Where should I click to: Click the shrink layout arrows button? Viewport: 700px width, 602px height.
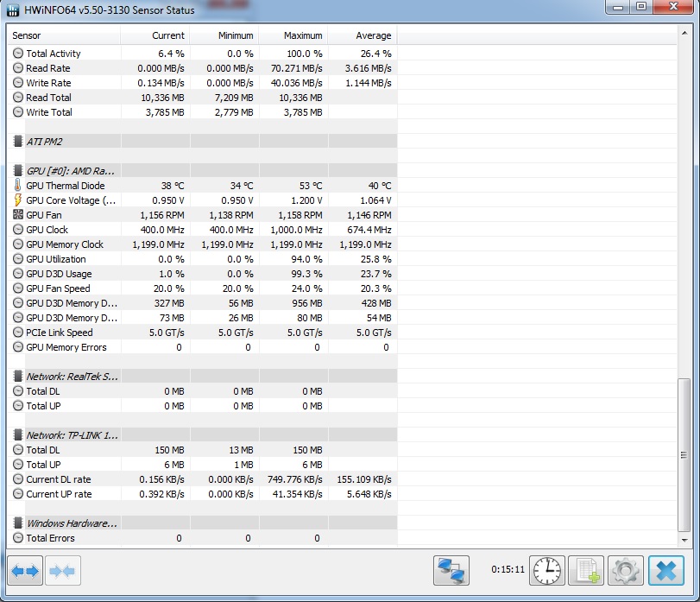[x=62, y=570]
